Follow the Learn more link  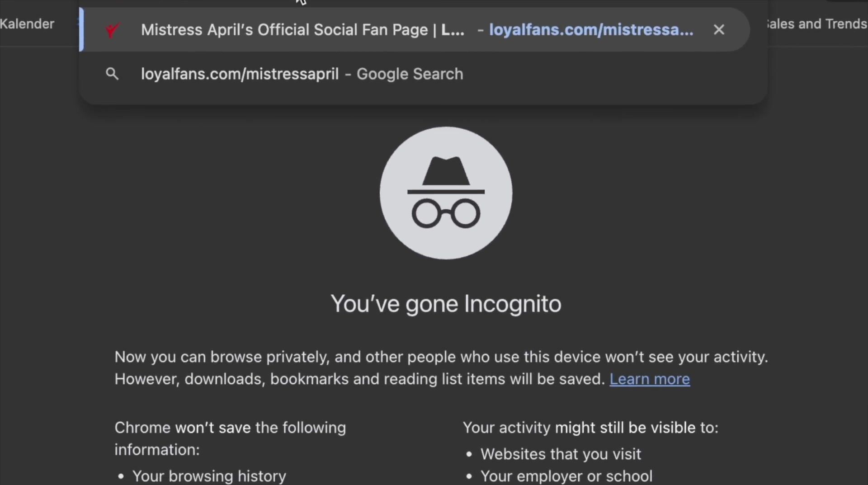pyautogui.click(x=650, y=379)
